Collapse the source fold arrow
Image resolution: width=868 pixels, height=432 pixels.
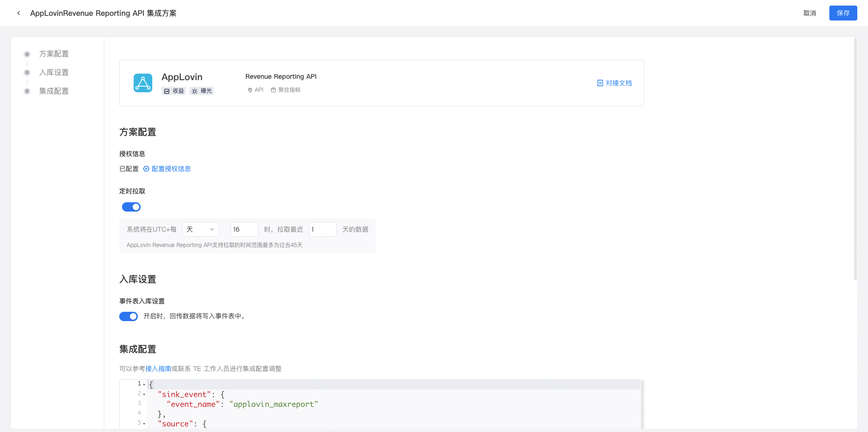(144, 424)
